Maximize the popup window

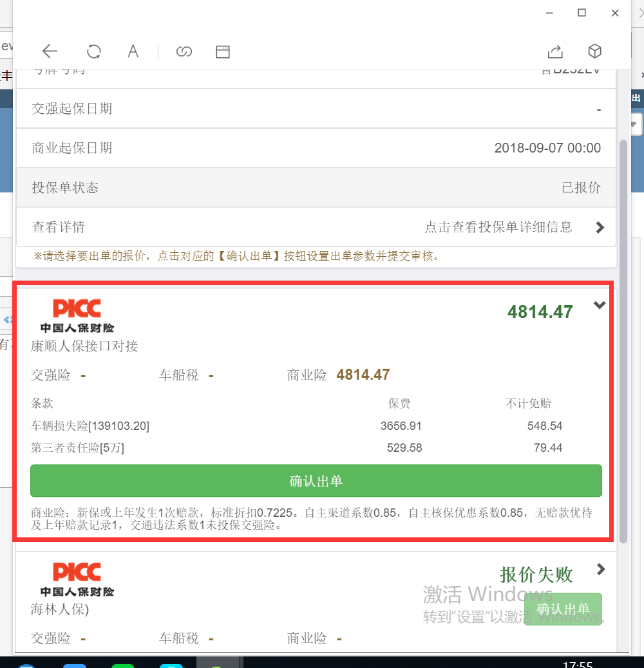pos(582,13)
